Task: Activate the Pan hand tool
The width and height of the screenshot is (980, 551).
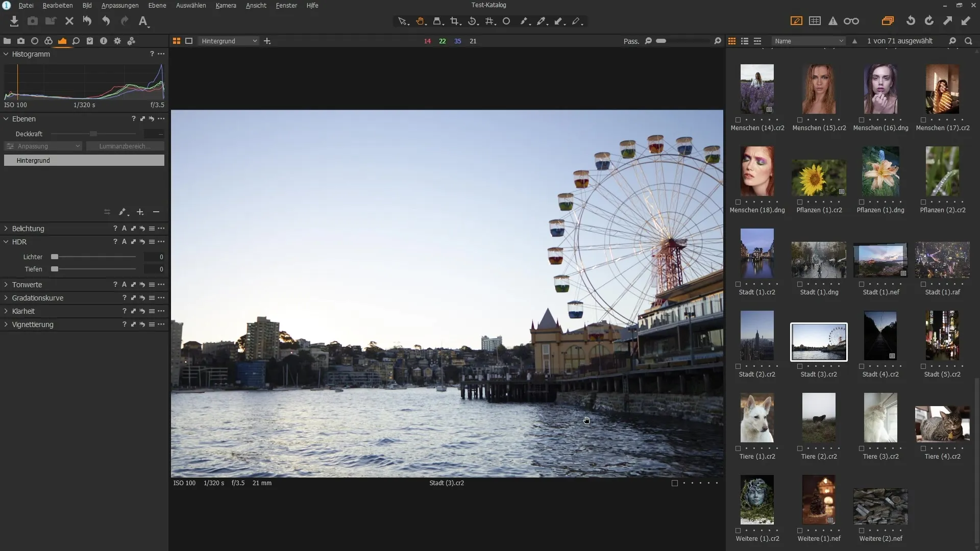Action: (x=420, y=21)
